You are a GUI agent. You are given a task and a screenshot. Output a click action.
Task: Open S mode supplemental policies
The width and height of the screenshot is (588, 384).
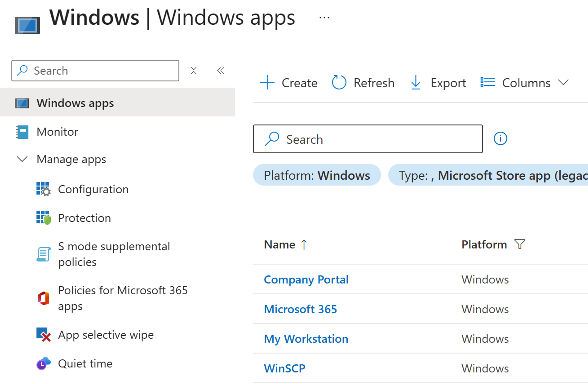(x=114, y=254)
